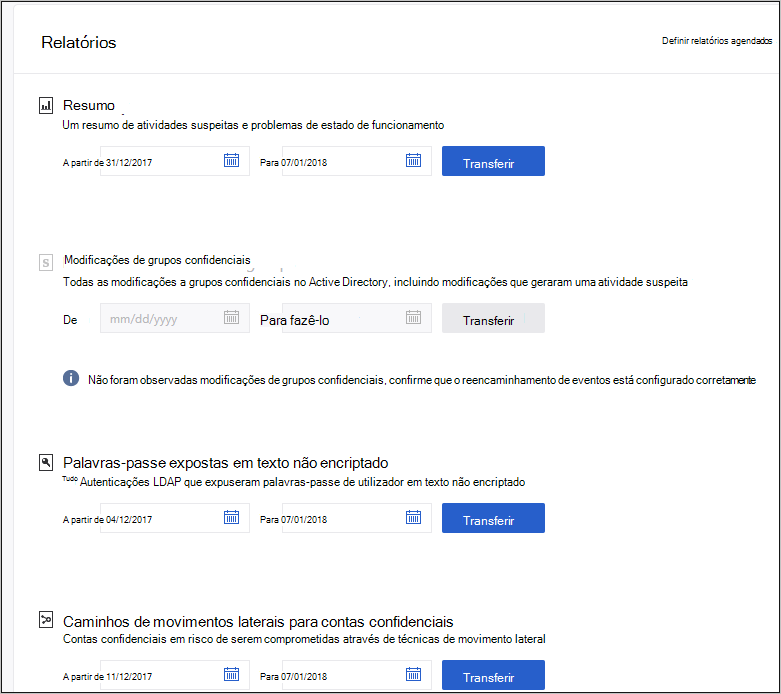Viewport: 781px width, 694px height.
Task: Click the mm/dd/yyyy De date field
Action: coord(175,318)
